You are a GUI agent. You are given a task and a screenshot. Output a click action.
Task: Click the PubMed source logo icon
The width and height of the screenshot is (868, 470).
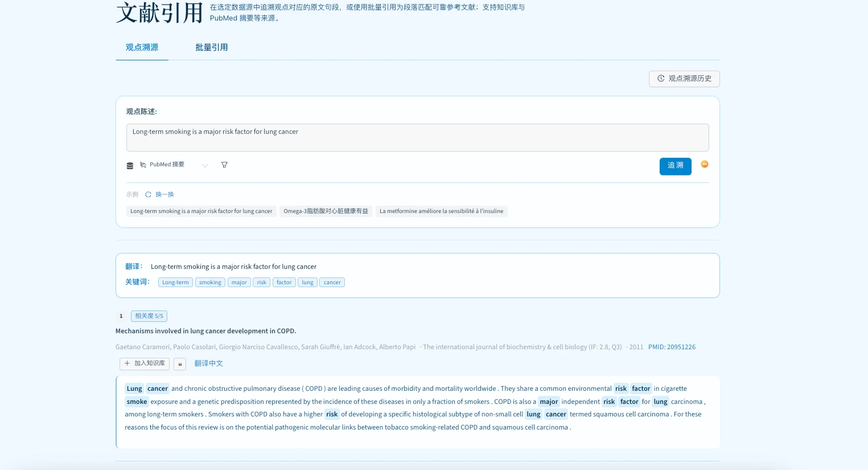143,165
